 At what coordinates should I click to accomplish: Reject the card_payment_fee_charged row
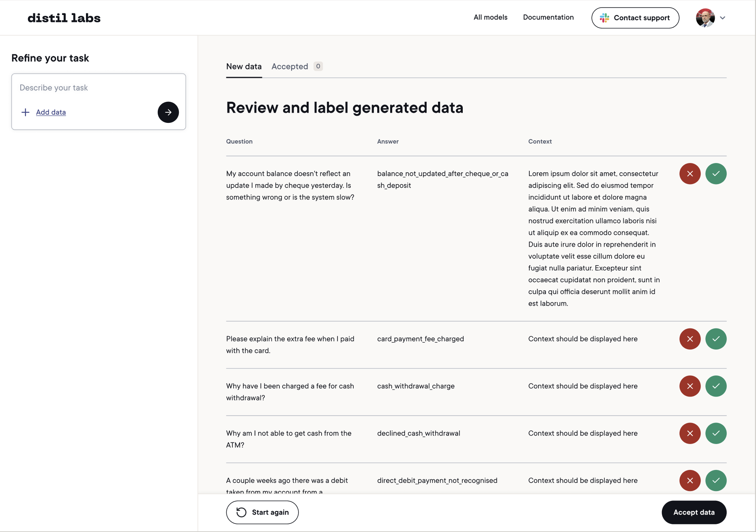[690, 339]
